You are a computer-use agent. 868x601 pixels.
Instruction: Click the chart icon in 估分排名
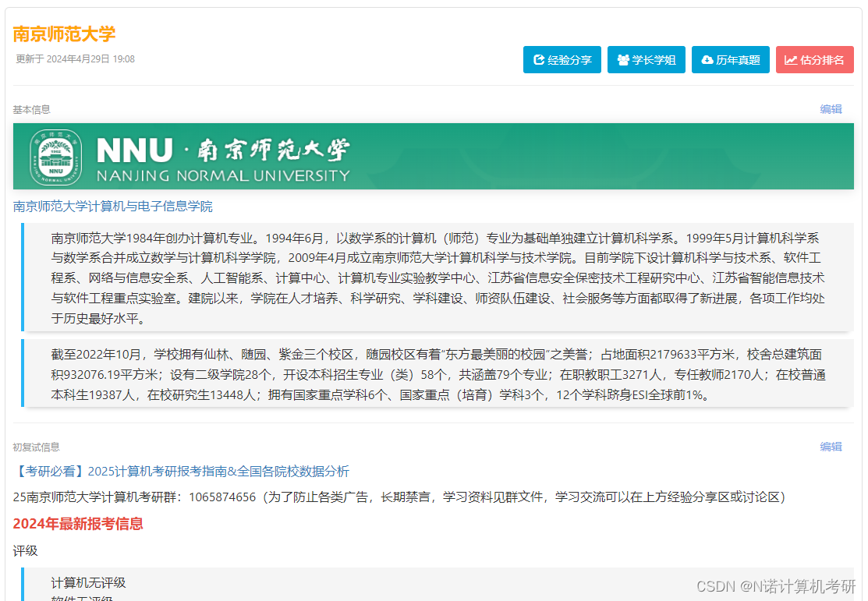coord(791,60)
